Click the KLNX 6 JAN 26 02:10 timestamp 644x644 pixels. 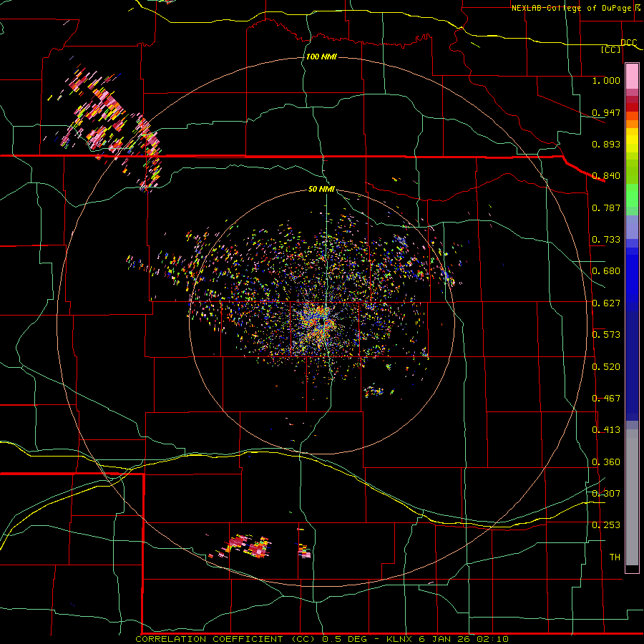point(447,639)
